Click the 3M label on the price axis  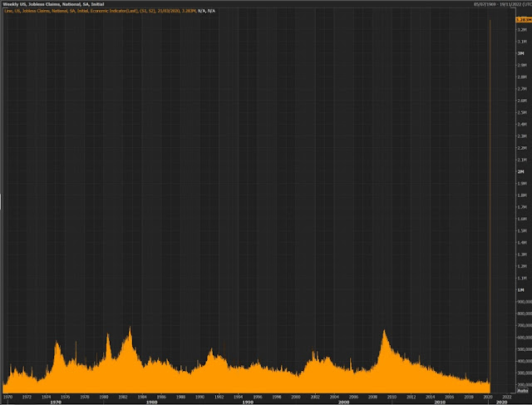[520, 53]
